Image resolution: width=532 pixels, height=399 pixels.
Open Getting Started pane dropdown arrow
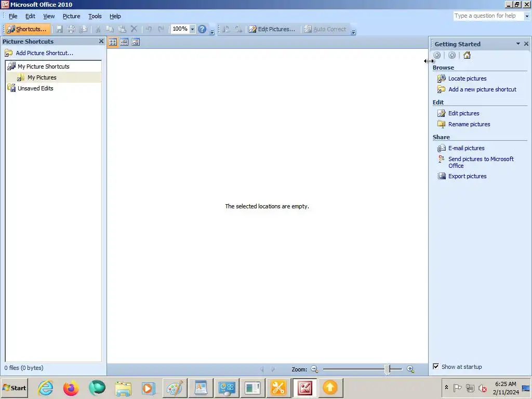518,44
